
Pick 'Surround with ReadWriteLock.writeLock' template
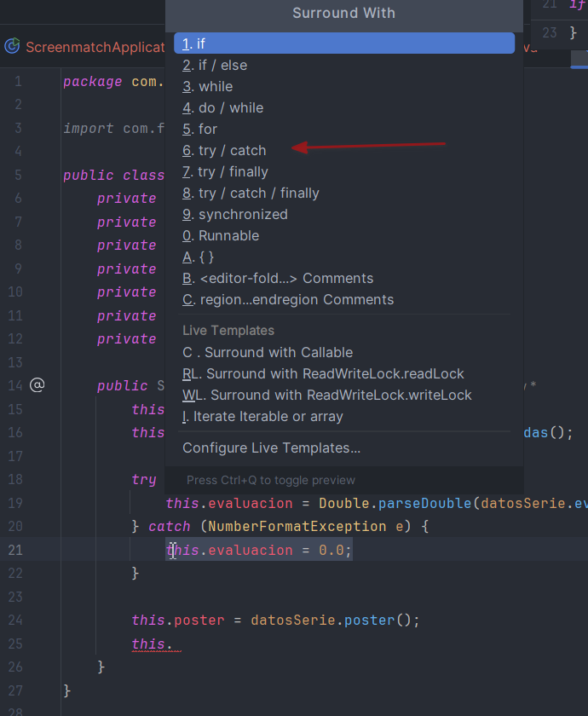(x=344, y=395)
